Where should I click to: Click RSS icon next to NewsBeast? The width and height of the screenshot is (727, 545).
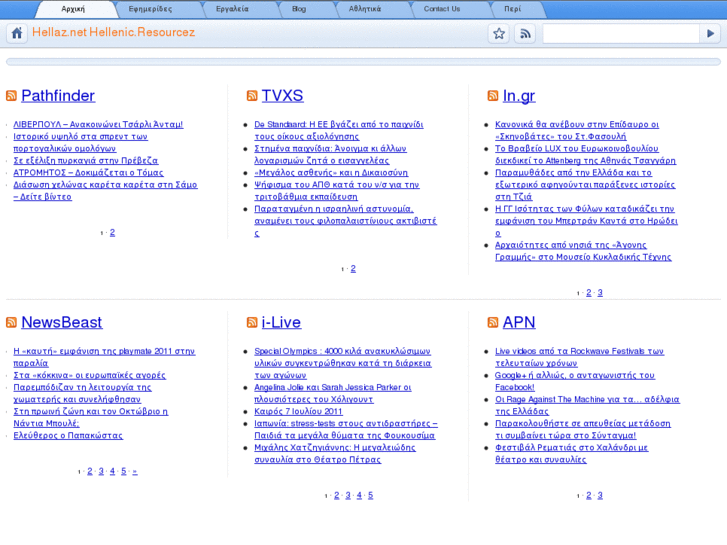coord(11,322)
